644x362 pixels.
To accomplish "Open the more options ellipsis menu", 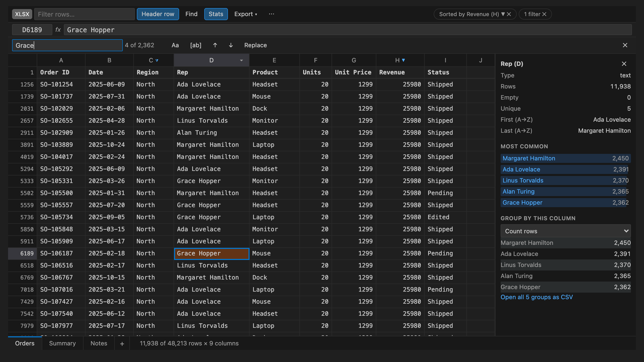I will click(x=271, y=14).
